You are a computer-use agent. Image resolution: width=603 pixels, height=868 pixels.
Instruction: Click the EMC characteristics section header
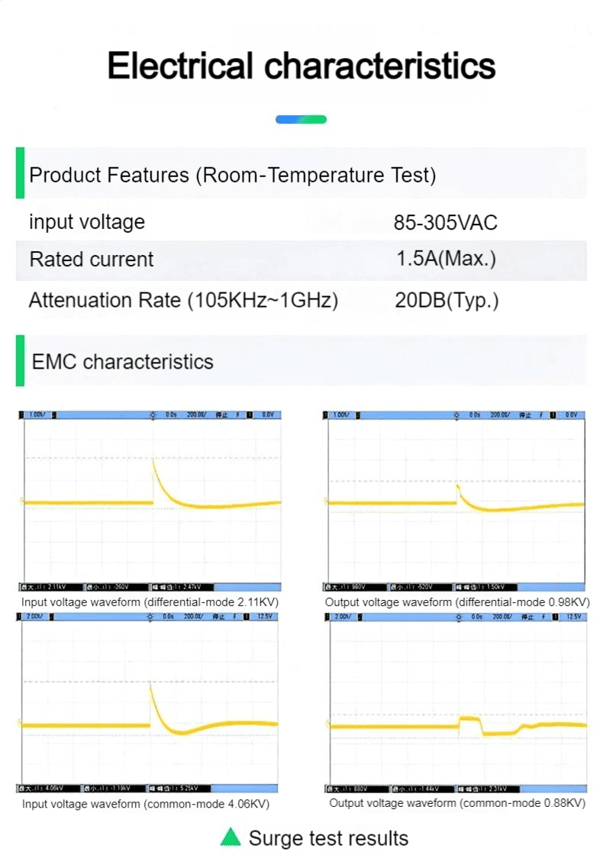pyautogui.click(x=301, y=360)
